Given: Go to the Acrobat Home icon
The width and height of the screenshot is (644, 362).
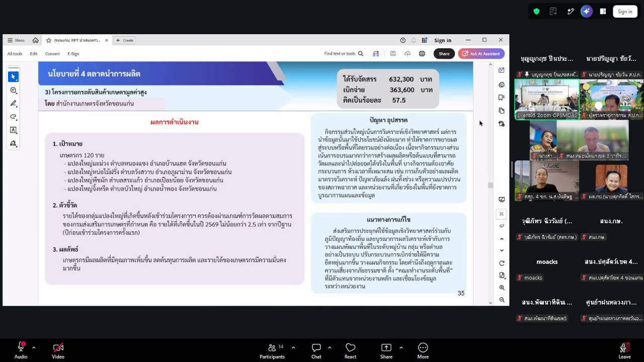Looking at the screenshot, I should tap(35, 40).
